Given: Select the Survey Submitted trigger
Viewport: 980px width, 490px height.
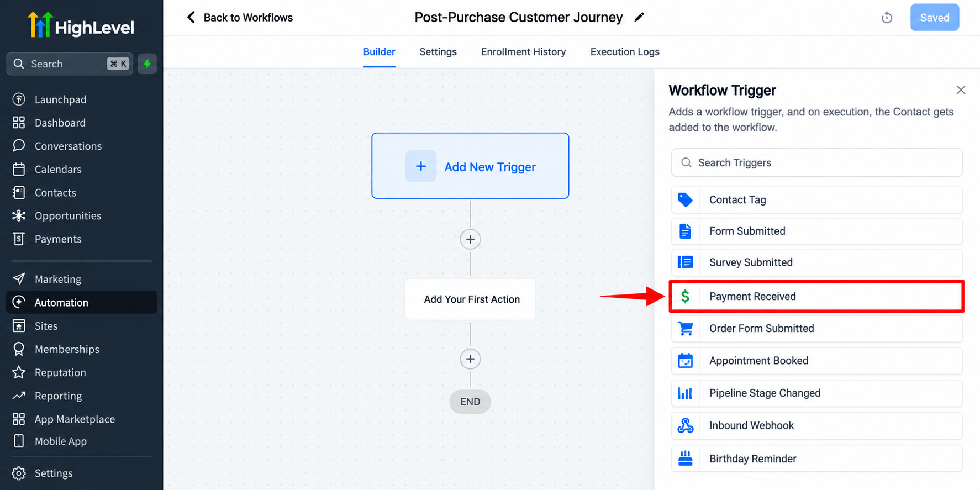Looking at the screenshot, I should (x=816, y=262).
